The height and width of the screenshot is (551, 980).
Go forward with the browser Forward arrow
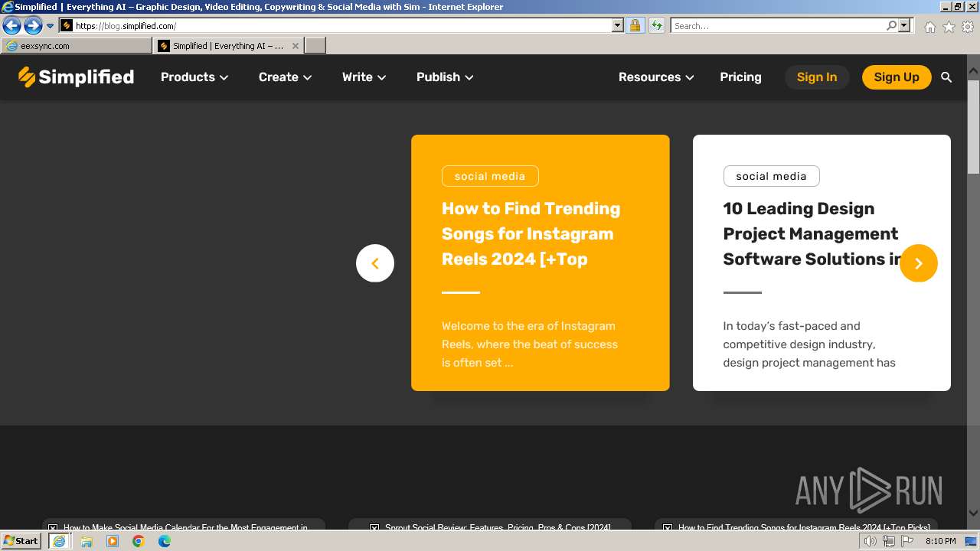(x=33, y=26)
